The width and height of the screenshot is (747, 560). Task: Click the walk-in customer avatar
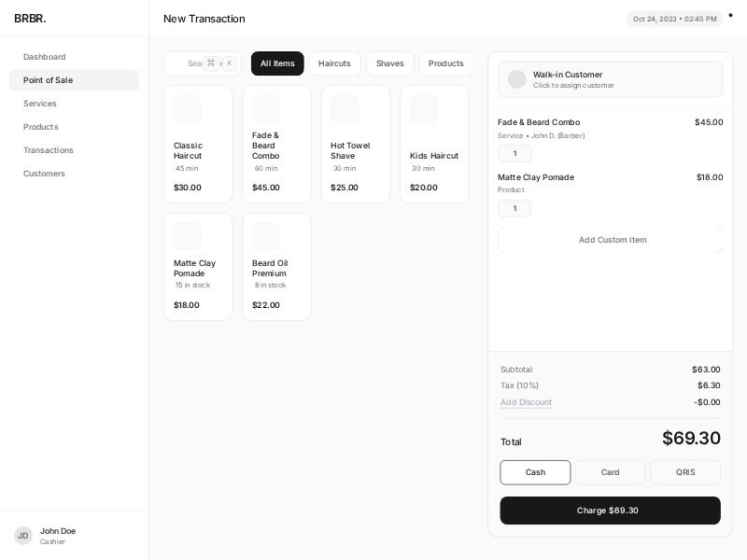(x=516, y=79)
